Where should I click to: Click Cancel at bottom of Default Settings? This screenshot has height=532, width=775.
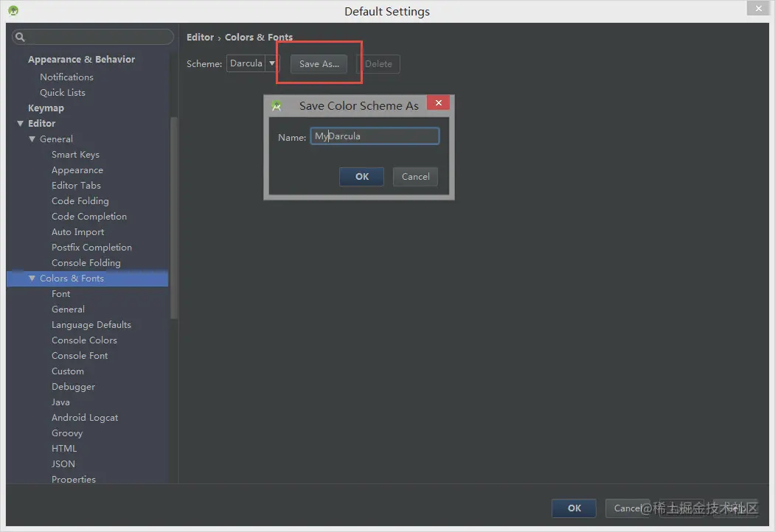click(628, 508)
